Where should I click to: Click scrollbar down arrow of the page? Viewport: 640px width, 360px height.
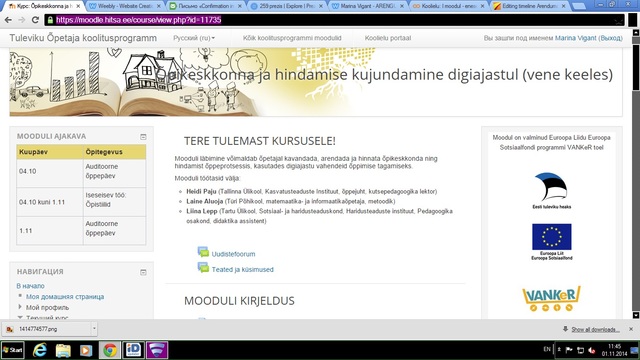[636, 315]
